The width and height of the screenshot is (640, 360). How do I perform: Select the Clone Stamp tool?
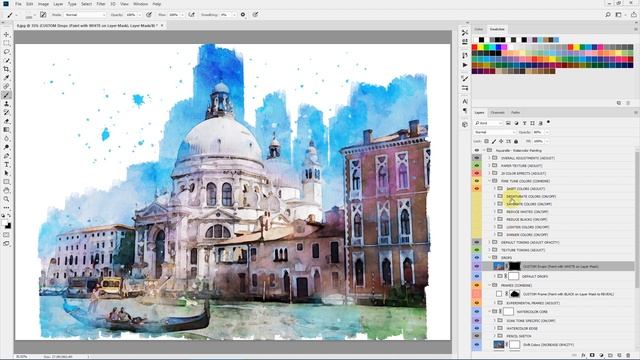7,104
